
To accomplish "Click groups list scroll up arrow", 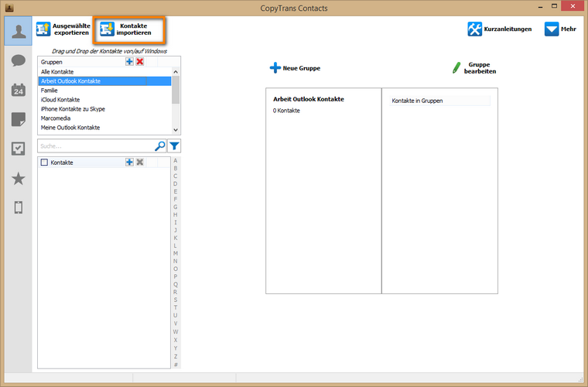I will click(176, 72).
